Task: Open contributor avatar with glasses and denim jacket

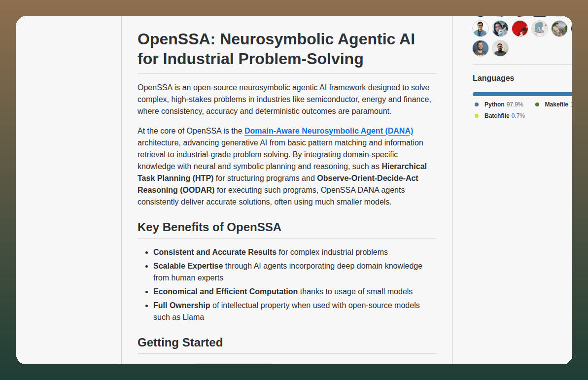Action: 481,29
